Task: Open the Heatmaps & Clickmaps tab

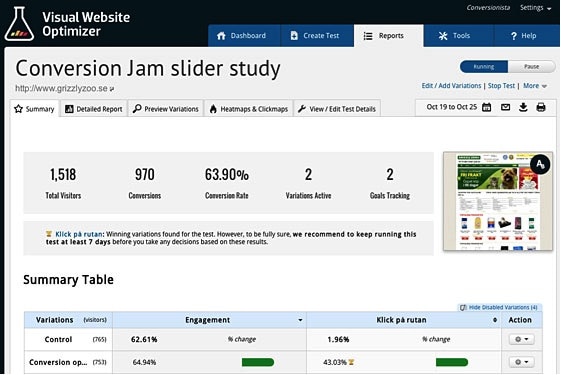Action: click(249, 109)
